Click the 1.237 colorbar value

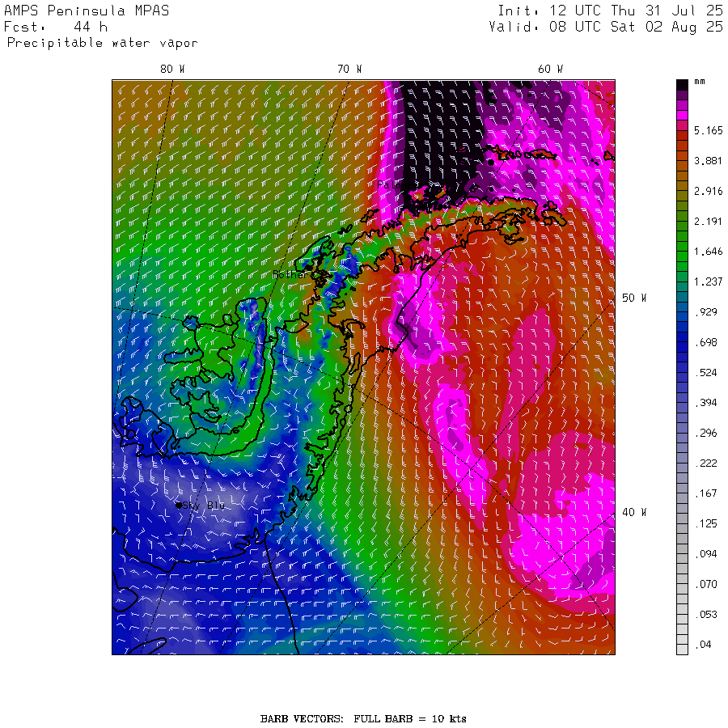pos(708,281)
